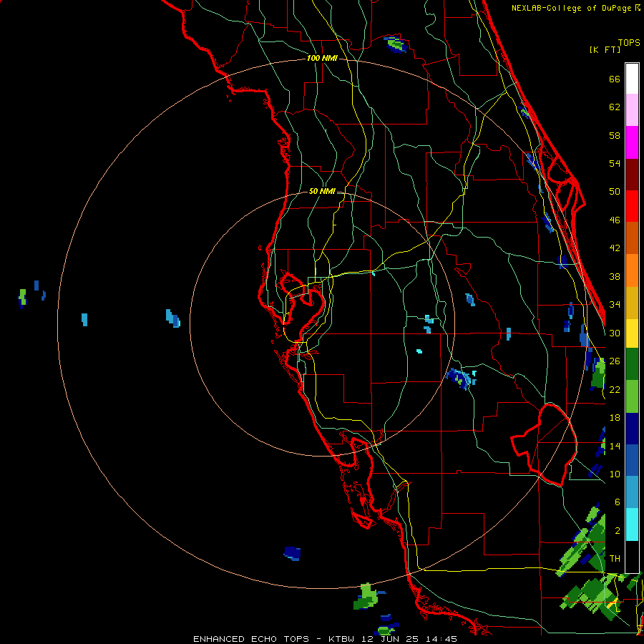Click the NEXLAB-College of DuPage credit text
644x644 pixels.
[572, 8]
